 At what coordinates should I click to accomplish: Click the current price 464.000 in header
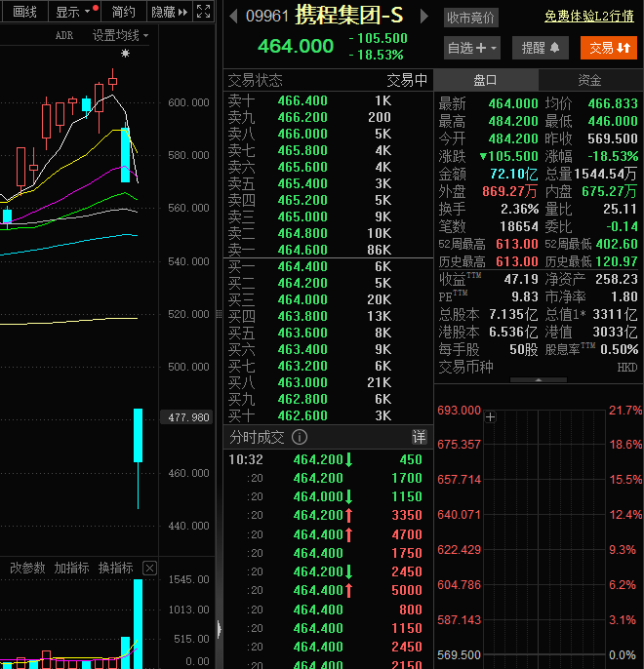(x=296, y=46)
